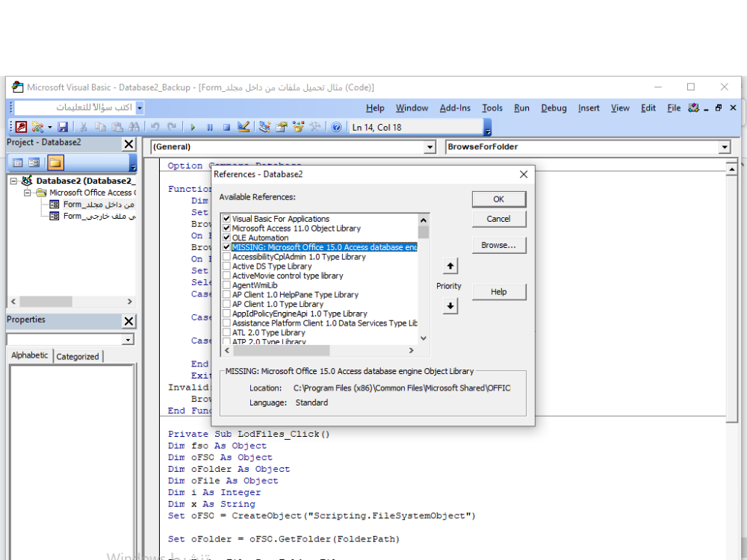
Task: Open the BrowseForFolder procedure dropdown
Action: point(725,147)
